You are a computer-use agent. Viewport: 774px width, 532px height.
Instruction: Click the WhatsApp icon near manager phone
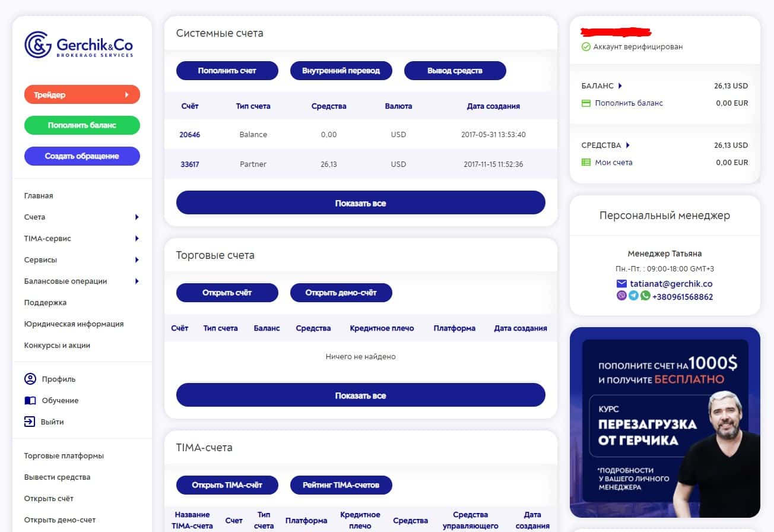tap(645, 296)
